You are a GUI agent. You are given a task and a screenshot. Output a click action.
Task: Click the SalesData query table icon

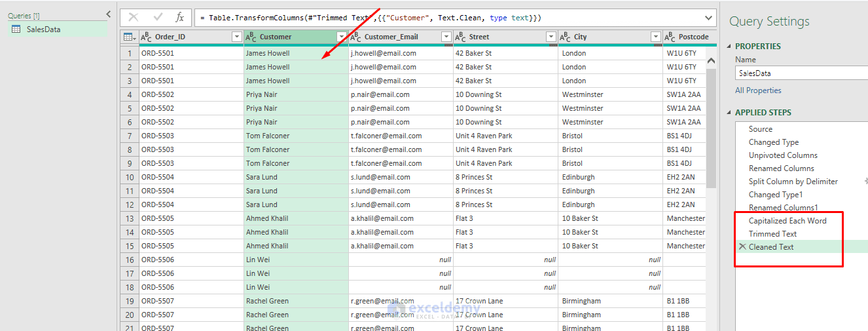(16, 29)
